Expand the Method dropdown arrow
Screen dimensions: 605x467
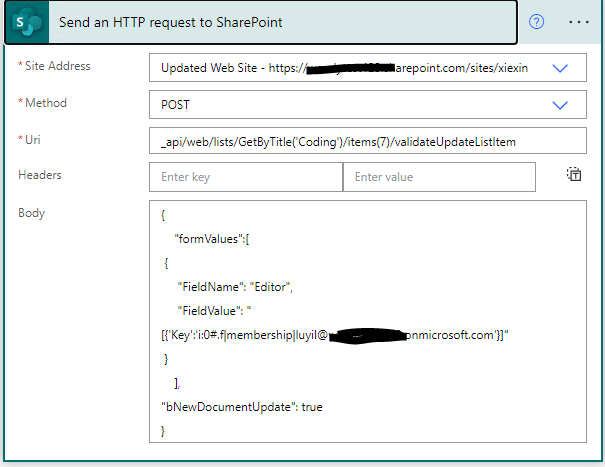click(x=560, y=105)
